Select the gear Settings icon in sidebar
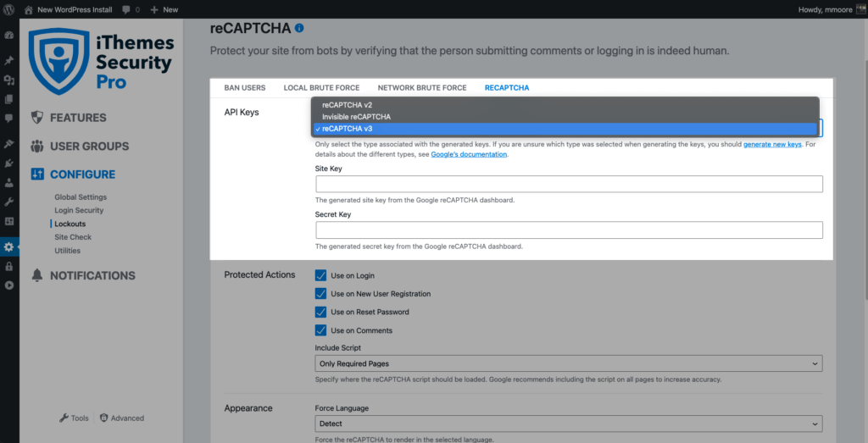868x443 pixels. (8, 246)
